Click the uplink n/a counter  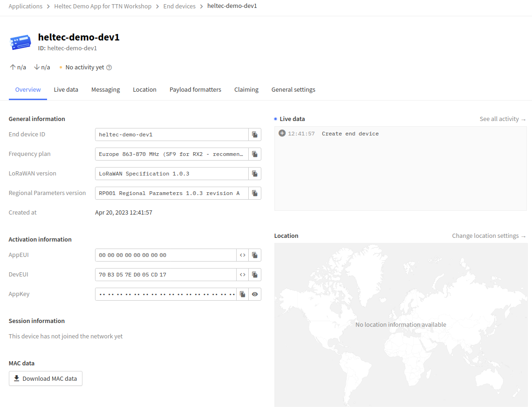18,67
